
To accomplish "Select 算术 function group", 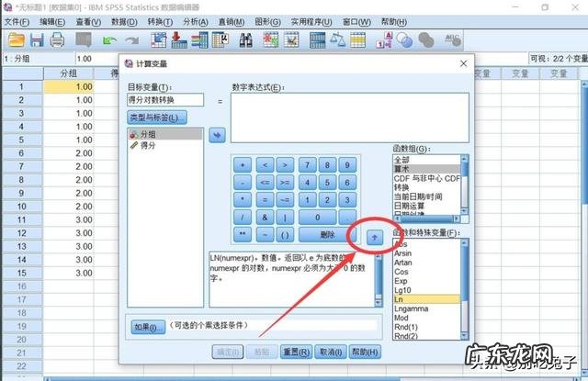I will pos(426,169).
